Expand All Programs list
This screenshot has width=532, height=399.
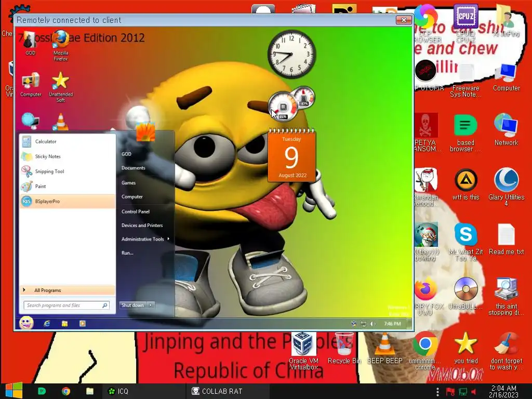(67, 290)
